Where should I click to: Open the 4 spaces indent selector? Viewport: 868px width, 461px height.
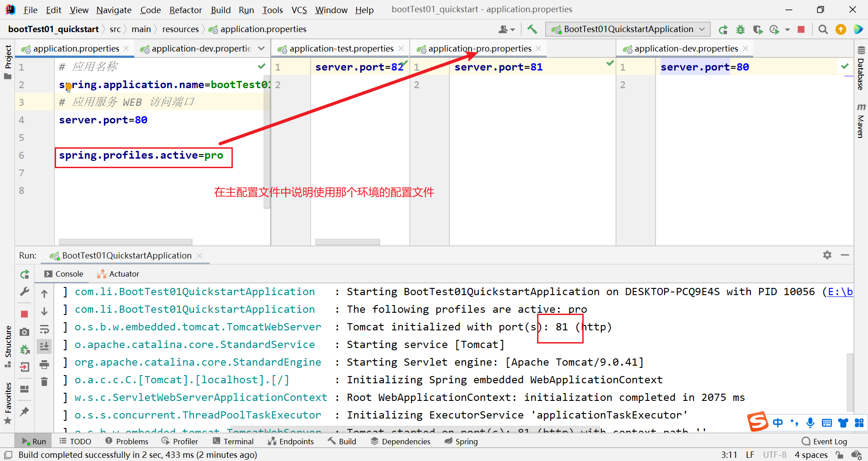coord(811,455)
